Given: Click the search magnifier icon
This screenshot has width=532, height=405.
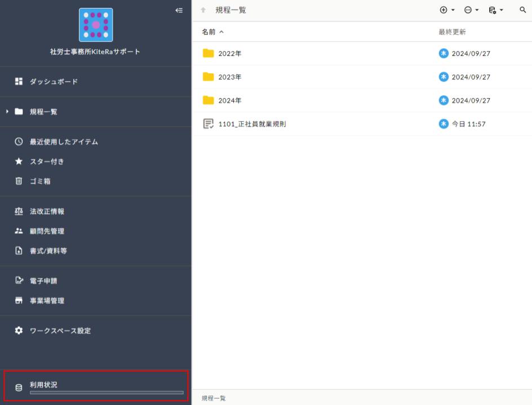Looking at the screenshot, I should pos(522,10).
